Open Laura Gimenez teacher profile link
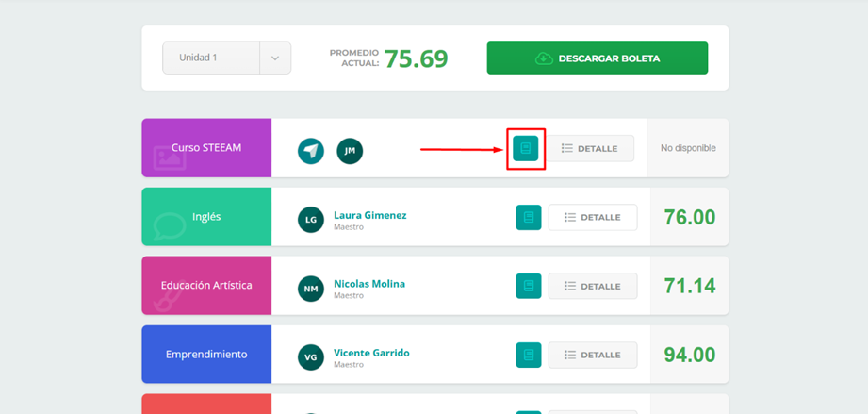868x414 pixels. pyautogui.click(x=369, y=215)
